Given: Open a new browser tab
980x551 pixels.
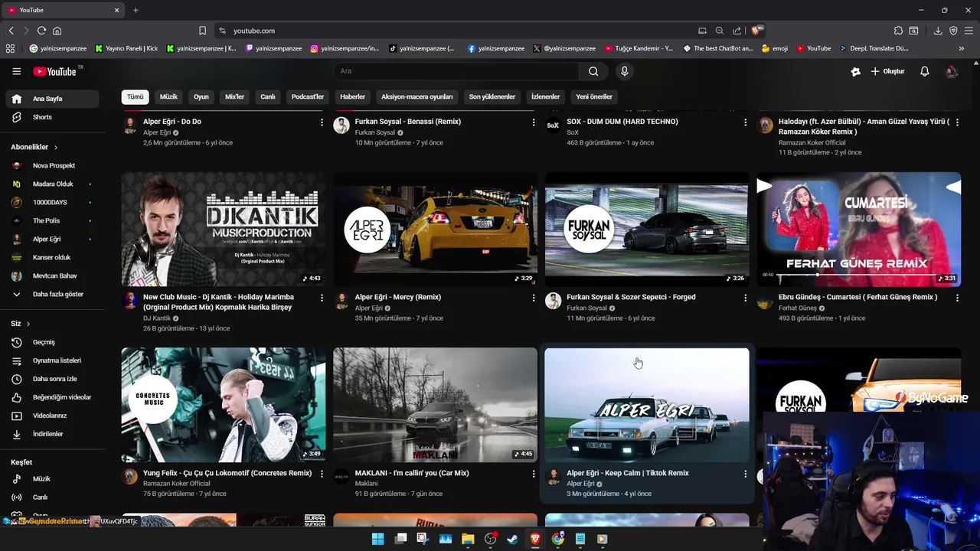Looking at the screenshot, I should coord(136,10).
